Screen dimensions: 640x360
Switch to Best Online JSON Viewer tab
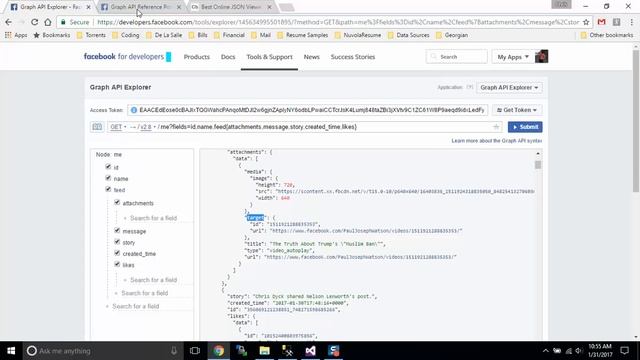click(x=231, y=7)
